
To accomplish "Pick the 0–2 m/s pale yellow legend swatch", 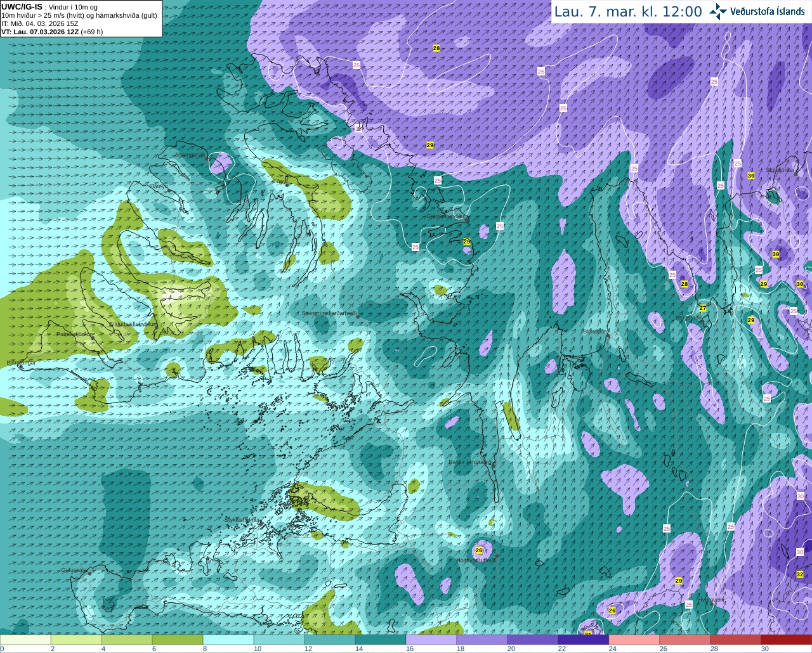I will [25, 640].
